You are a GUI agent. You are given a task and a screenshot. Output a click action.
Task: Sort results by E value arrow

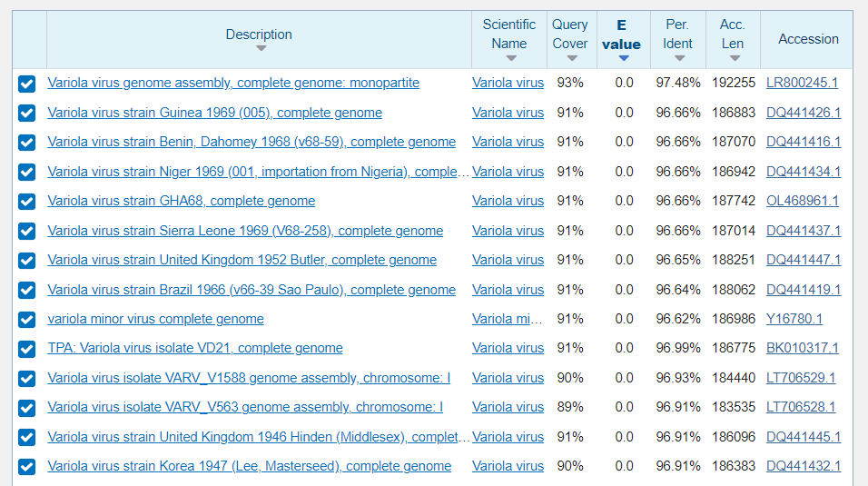coord(623,58)
